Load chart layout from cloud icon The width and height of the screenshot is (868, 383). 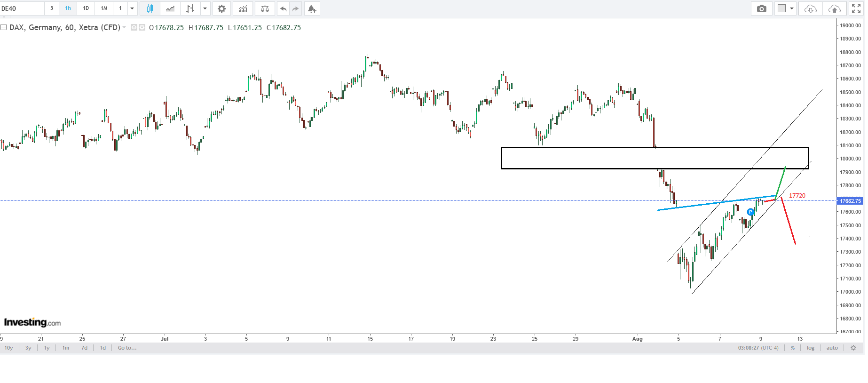pos(811,8)
